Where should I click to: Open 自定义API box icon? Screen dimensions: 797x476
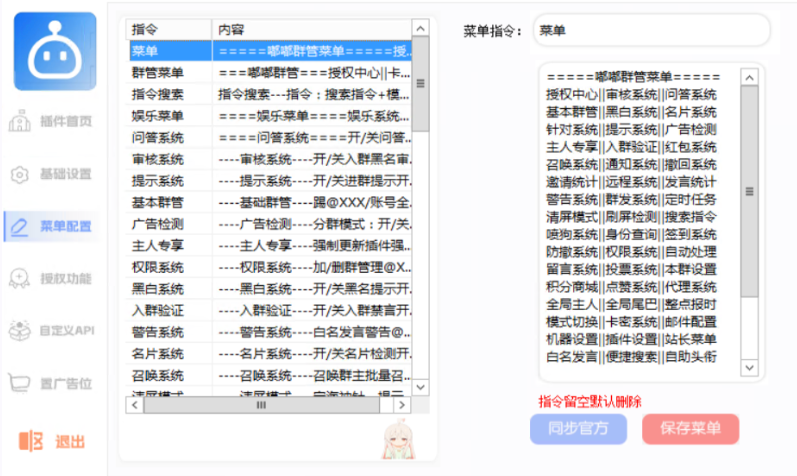pos(19,331)
